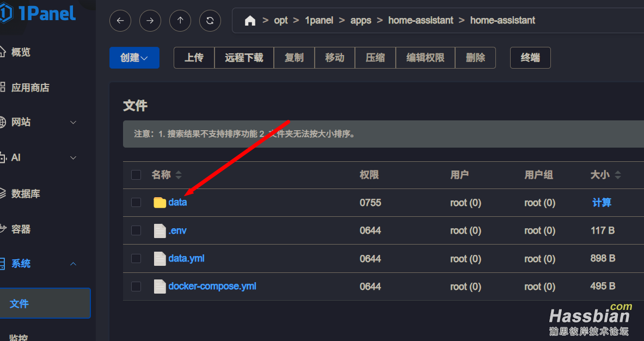Click the 0644 permission of data.yml
Viewport: 644px width, 341px height.
371,258
